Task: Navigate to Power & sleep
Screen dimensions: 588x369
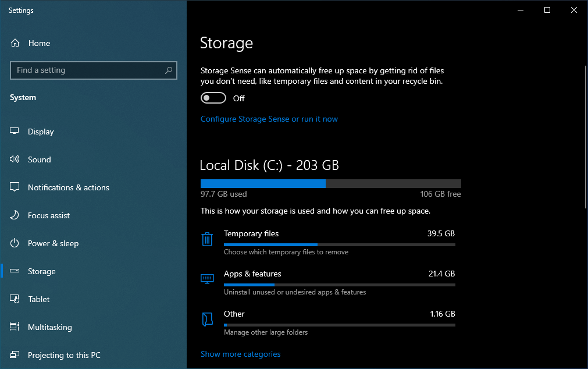Action: click(94, 243)
